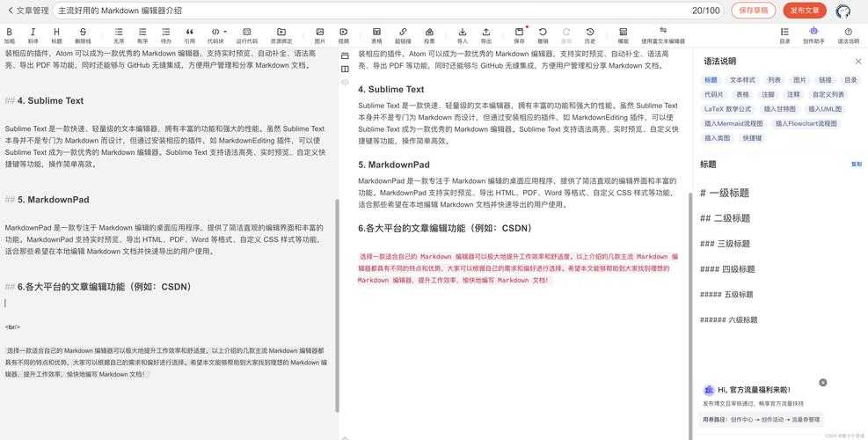Select the 插入Mermaid流程图 syntax tag

[x=733, y=123]
